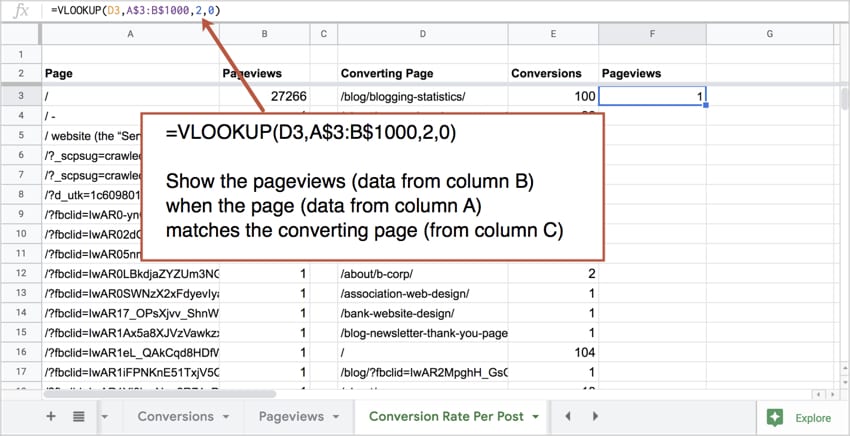Select row 1 header
Viewport: 850px width, 436px height.
pos(21,54)
